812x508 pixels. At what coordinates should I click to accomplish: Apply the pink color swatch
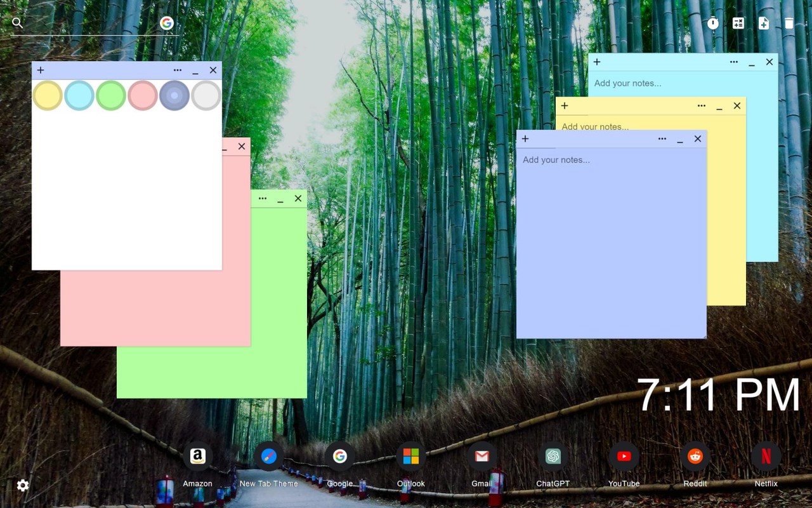(x=143, y=96)
